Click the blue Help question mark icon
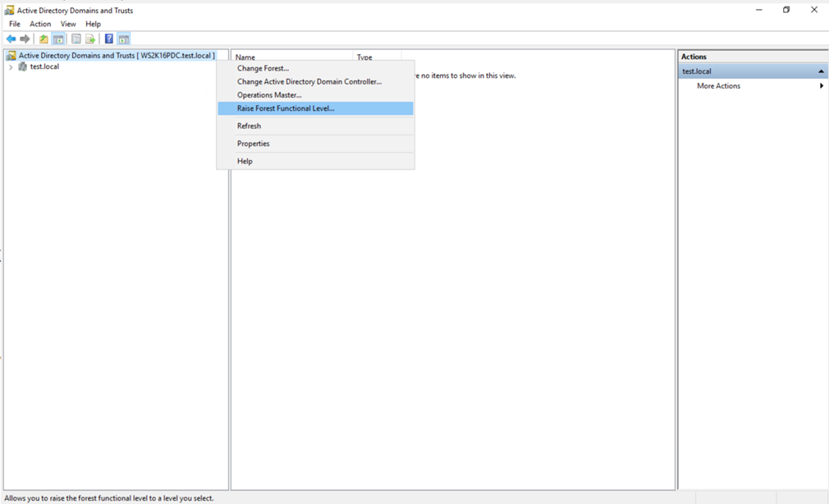This screenshot has height=504, width=829. pyautogui.click(x=108, y=39)
